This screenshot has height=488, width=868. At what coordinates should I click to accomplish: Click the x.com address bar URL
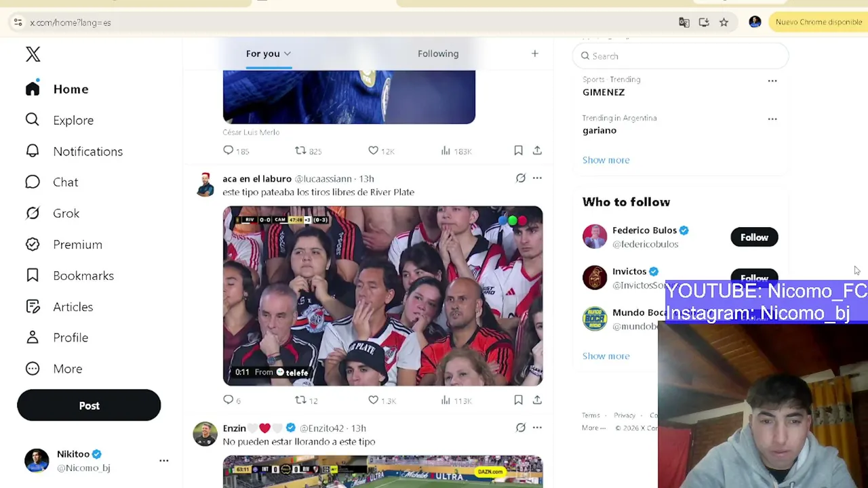71,22
